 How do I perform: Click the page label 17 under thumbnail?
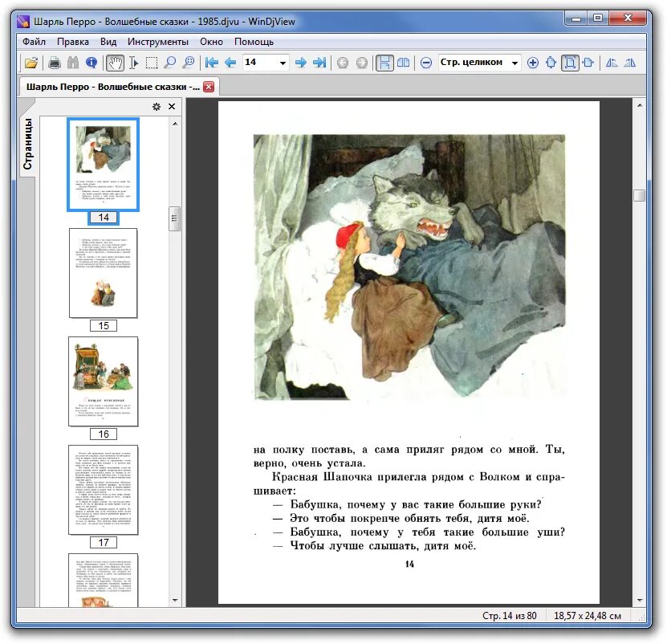click(104, 542)
